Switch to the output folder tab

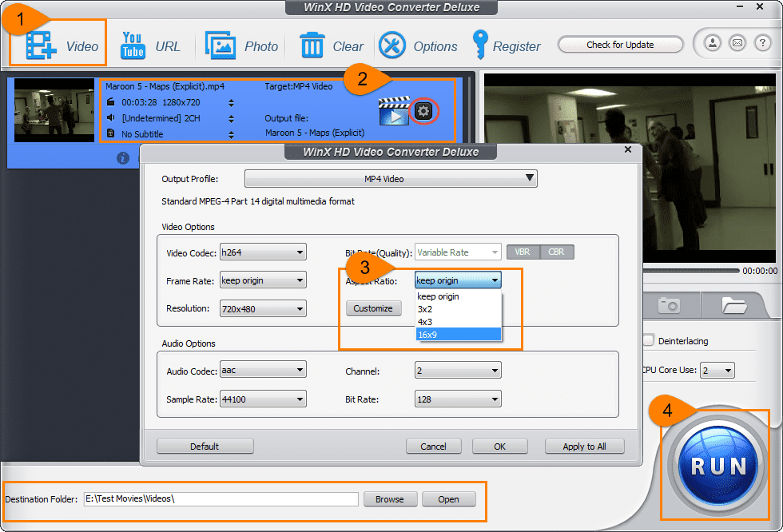[x=736, y=304]
